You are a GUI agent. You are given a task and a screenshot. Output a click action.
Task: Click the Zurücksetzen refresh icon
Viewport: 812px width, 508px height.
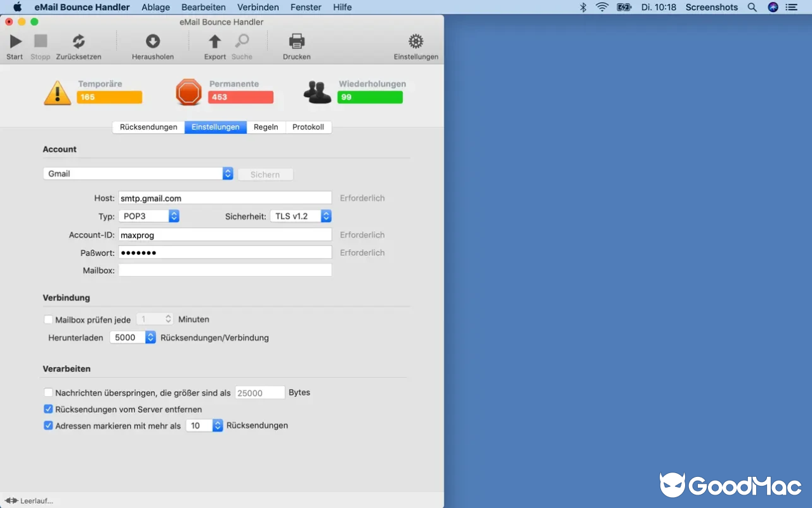[x=77, y=41]
